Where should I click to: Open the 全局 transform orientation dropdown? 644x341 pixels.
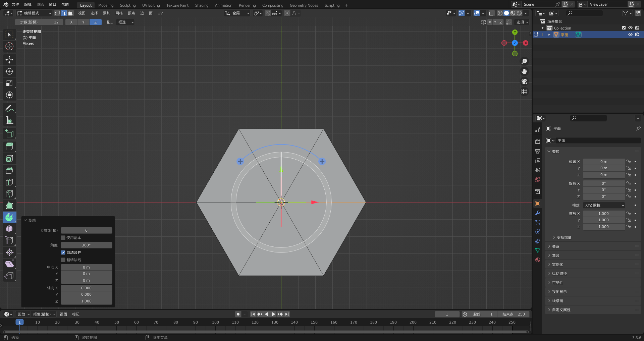click(x=237, y=13)
